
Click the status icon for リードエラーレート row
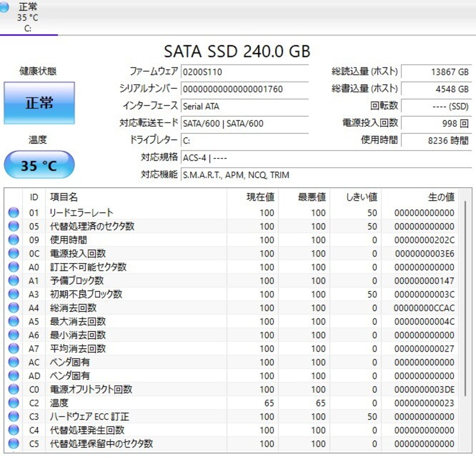tap(13, 212)
